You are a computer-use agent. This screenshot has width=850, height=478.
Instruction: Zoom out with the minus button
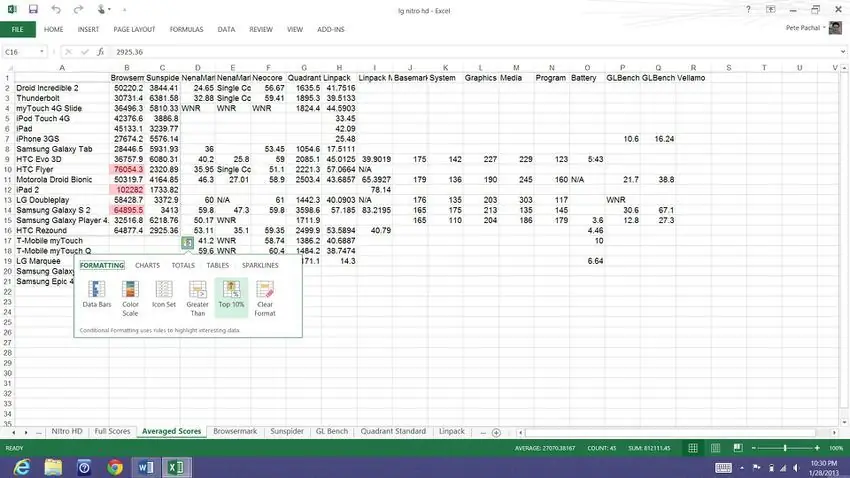click(754, 448)
